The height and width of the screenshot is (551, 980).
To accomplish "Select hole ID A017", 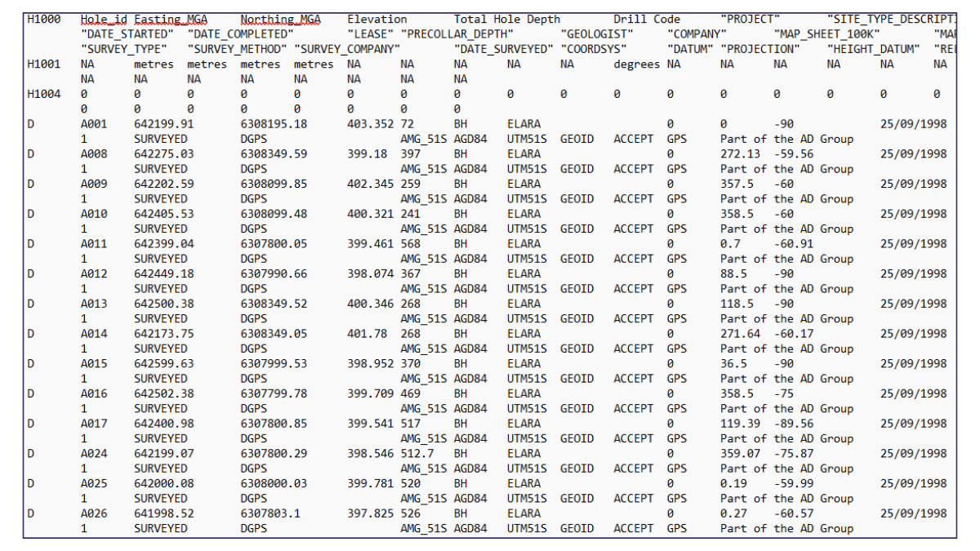I will click(94, 424).
